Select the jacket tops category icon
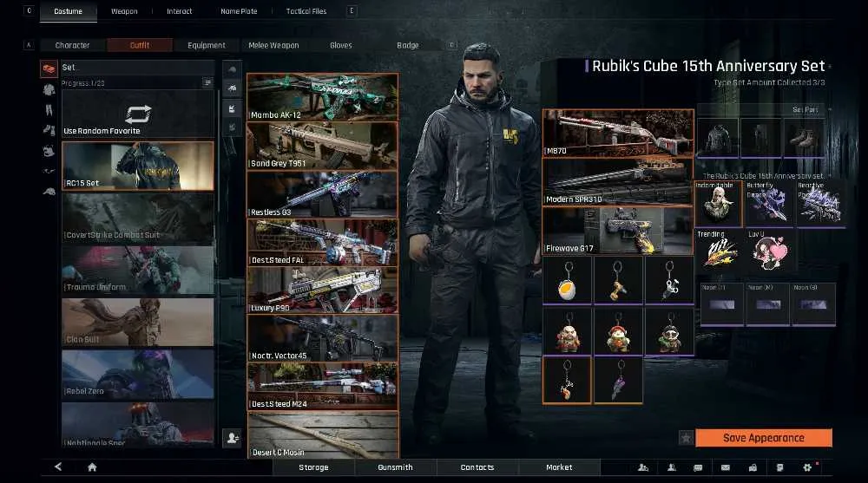 tap(49, 89)
